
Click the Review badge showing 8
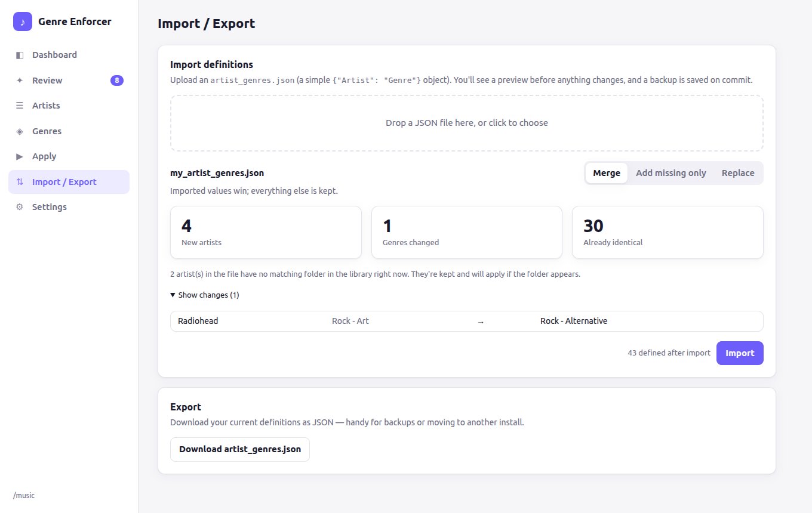click(x=117, y=81)
